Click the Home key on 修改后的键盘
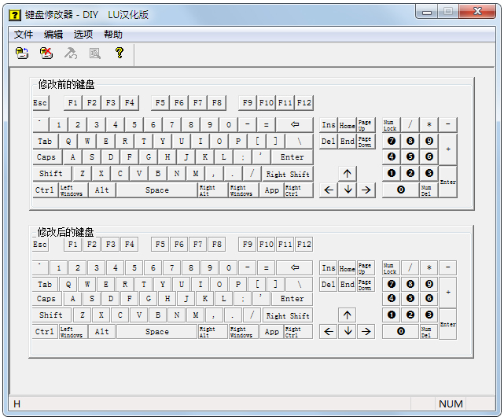The height and width of the screenshot is (420, 504). coord(348,268)
